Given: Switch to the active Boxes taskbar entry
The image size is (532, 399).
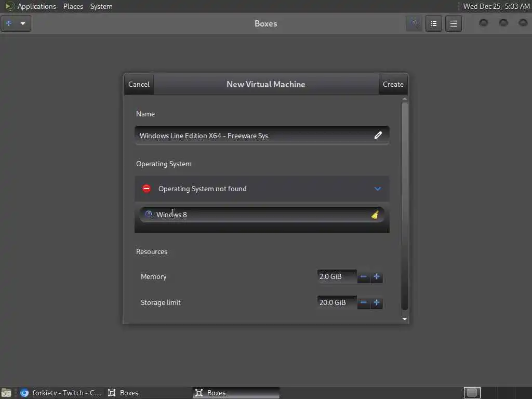Looking at the screenshot, I should 236,393.
